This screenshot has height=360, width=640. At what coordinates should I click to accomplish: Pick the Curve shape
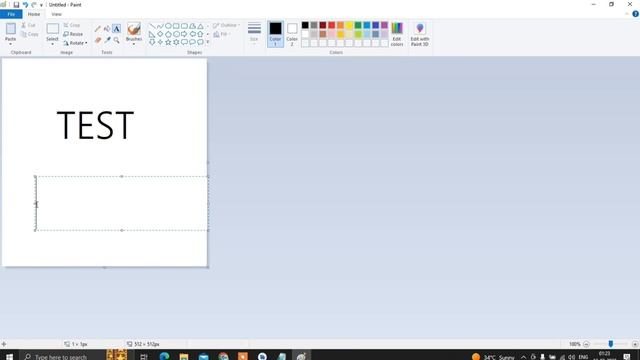click(x=160, y=26)
